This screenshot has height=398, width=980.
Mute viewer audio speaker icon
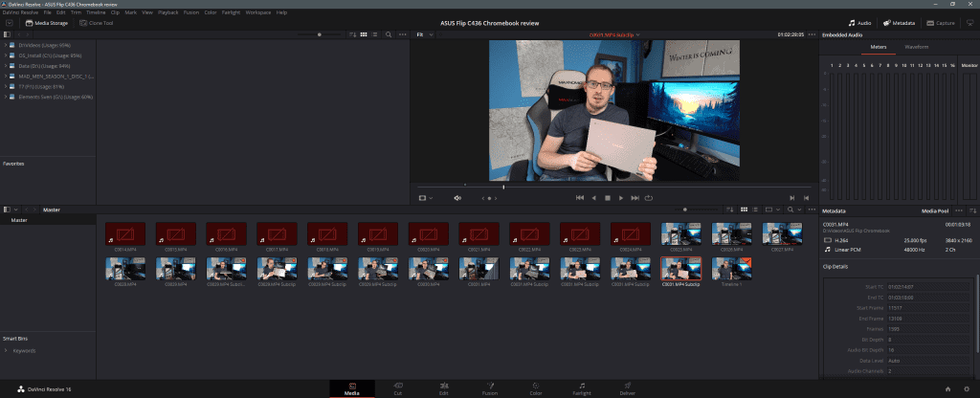457,198
